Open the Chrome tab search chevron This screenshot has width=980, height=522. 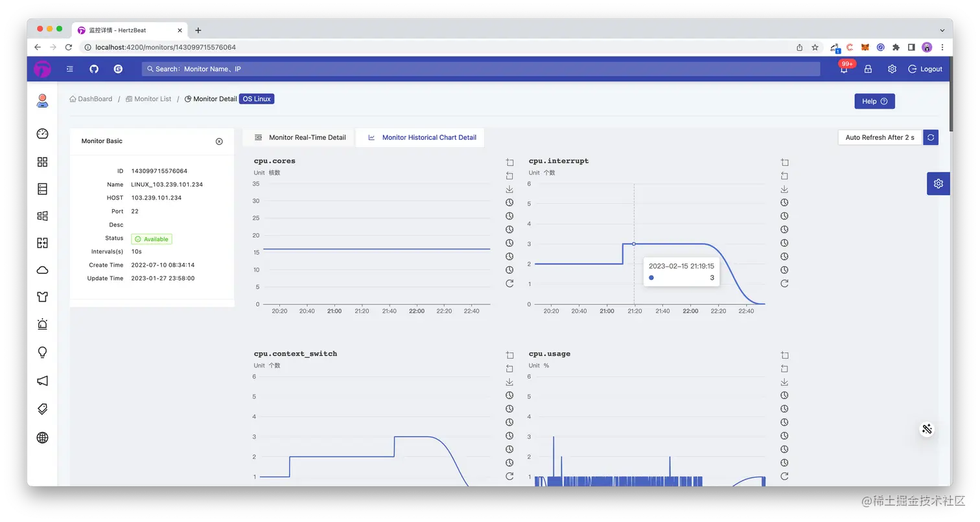click(x=942, y=30)
